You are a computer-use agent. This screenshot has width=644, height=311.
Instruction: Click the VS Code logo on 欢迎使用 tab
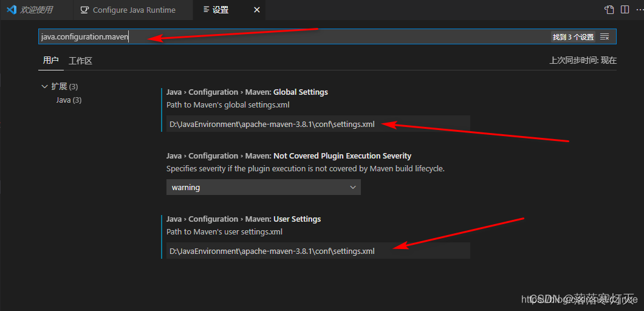pyautogui.click(x=12, y=10)
